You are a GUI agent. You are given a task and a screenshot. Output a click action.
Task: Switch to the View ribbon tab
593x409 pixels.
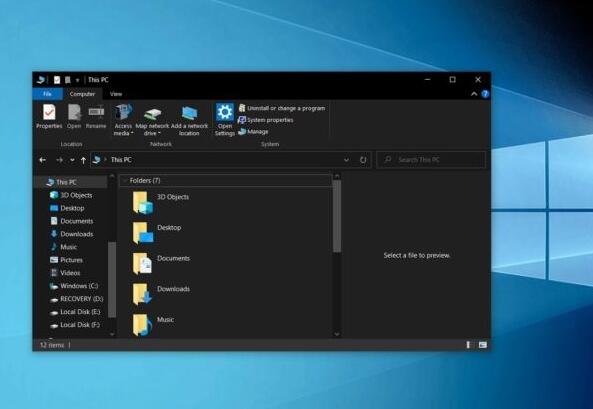tap(116, 94)
